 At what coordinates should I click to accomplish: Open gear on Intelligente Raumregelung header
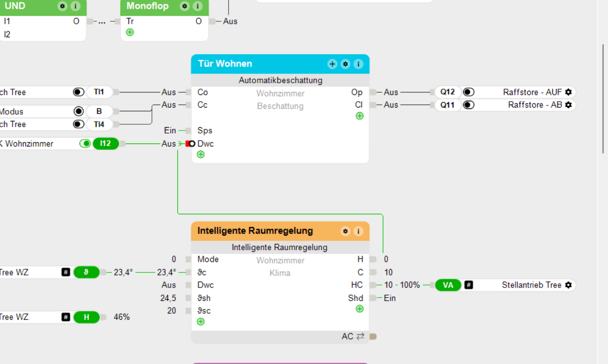(x=345, y=231)
